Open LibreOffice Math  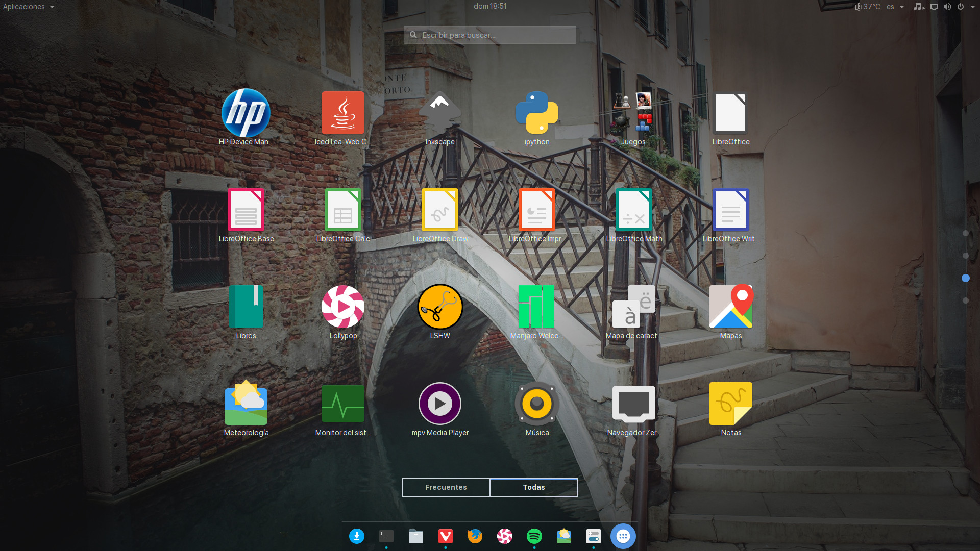click(633, 210)
